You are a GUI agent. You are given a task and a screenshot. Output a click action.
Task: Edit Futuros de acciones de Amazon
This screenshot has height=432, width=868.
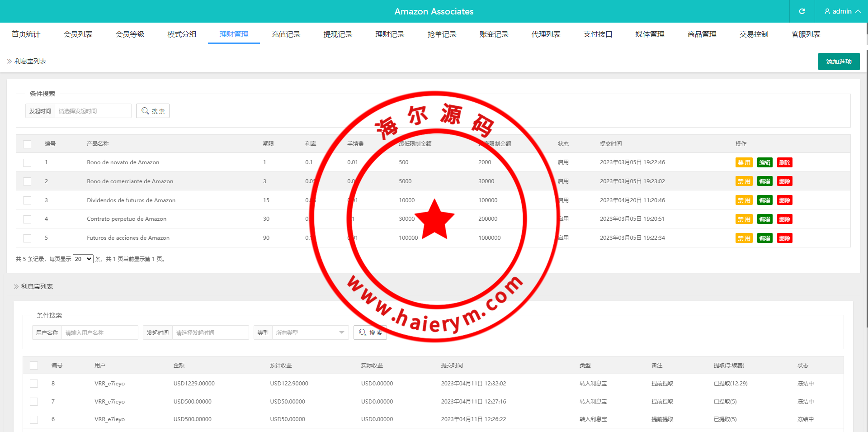[764, 238]
